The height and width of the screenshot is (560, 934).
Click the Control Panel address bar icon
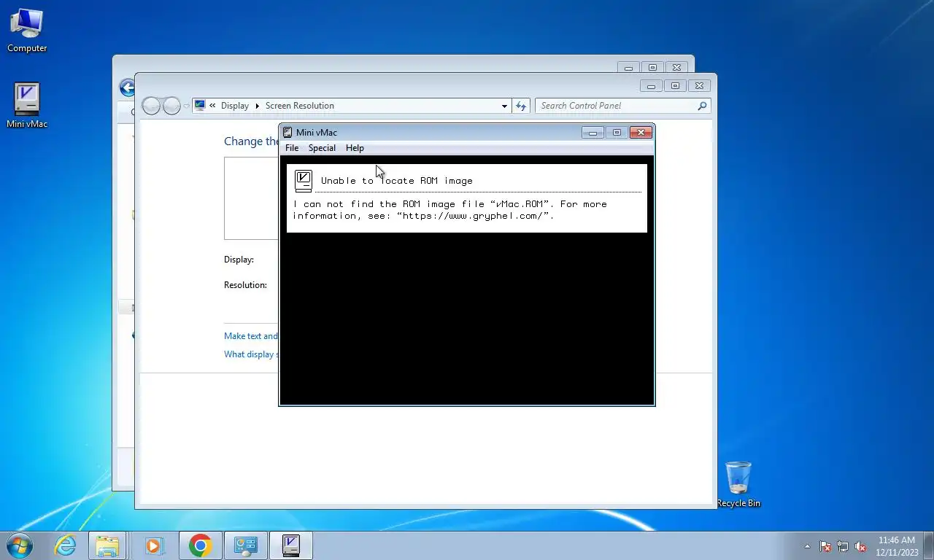pos(200,106)
